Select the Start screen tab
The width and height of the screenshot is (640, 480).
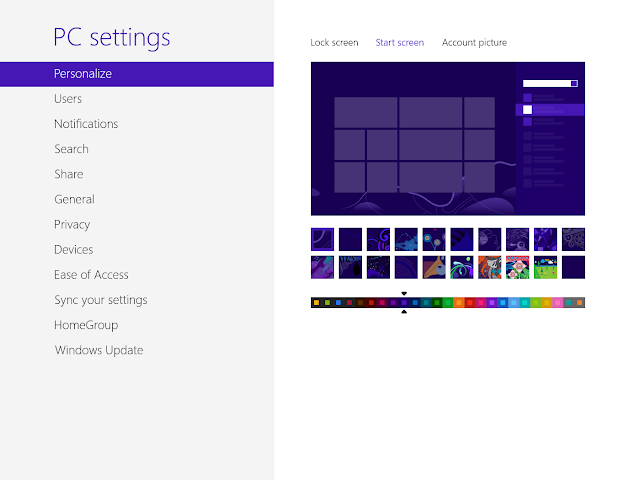point(400,42)
